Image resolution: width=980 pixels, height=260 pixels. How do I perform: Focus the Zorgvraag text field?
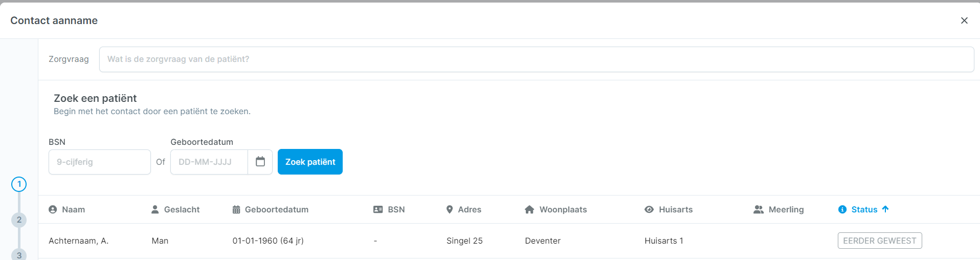[x=536, y=59]
